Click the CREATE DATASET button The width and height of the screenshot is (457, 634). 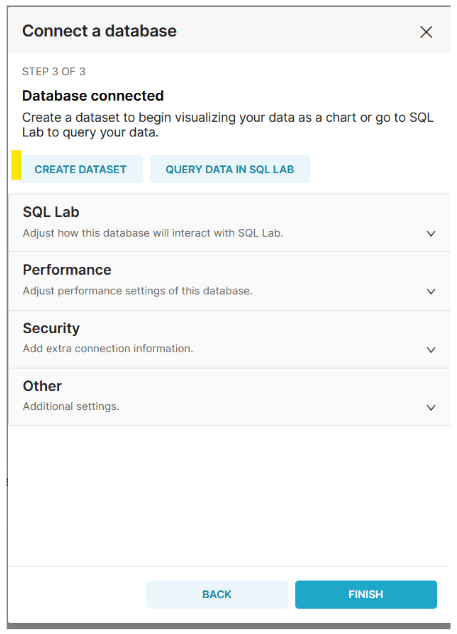[81, 169]
